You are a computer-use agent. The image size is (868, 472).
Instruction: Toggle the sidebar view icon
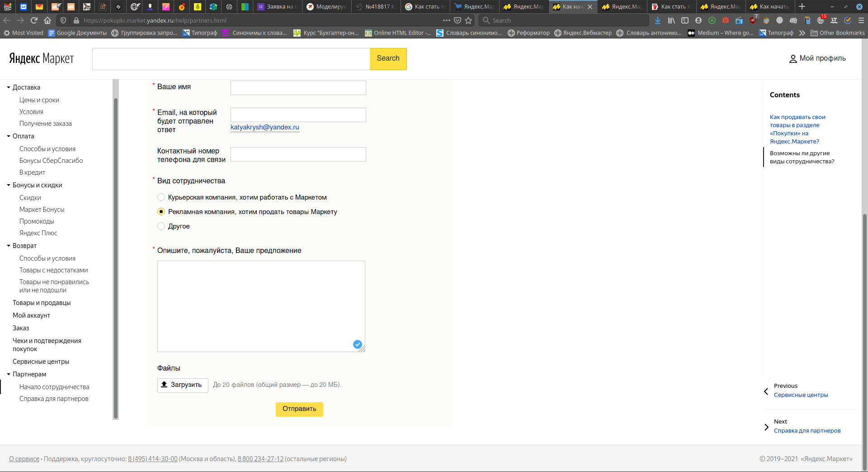click(x=685, y=20)
